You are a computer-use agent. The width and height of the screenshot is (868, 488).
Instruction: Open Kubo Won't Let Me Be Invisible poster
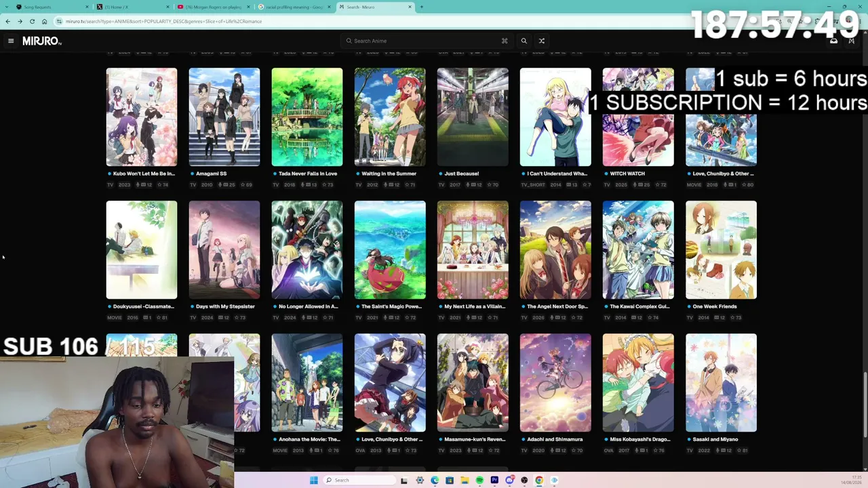(142, 117)
